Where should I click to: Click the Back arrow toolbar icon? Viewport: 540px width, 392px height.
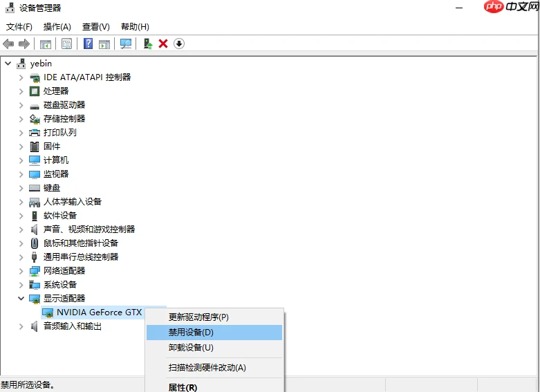pos(8,44)
